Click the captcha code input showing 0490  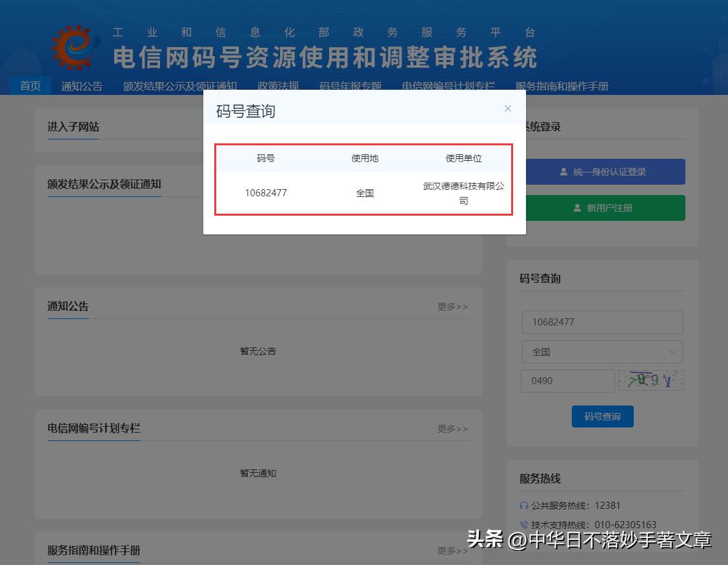(x=567, y=380)
